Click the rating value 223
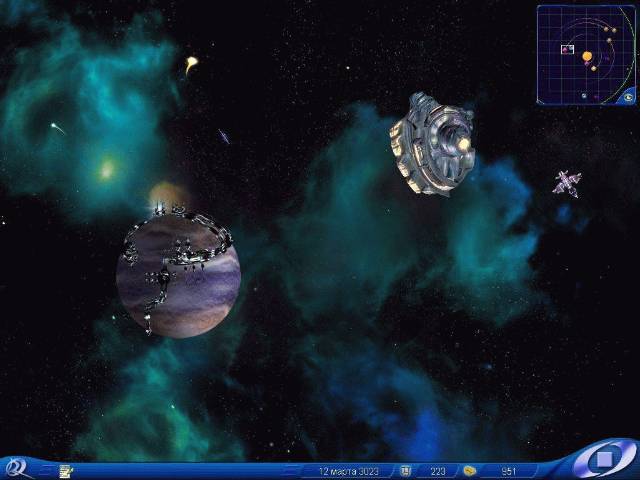The width and height of the screenshot is (640, 480). (x=438, y=471)
